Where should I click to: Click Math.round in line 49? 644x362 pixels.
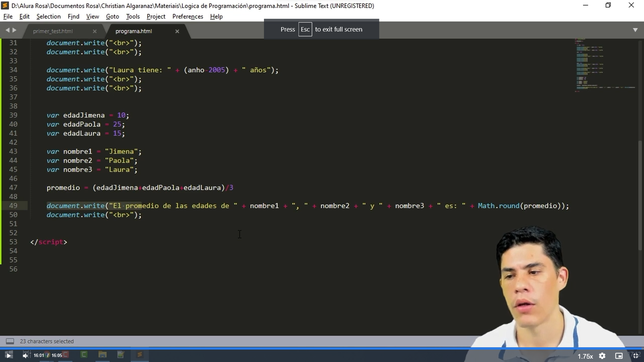pyautogui.click(x=498, y=206)
